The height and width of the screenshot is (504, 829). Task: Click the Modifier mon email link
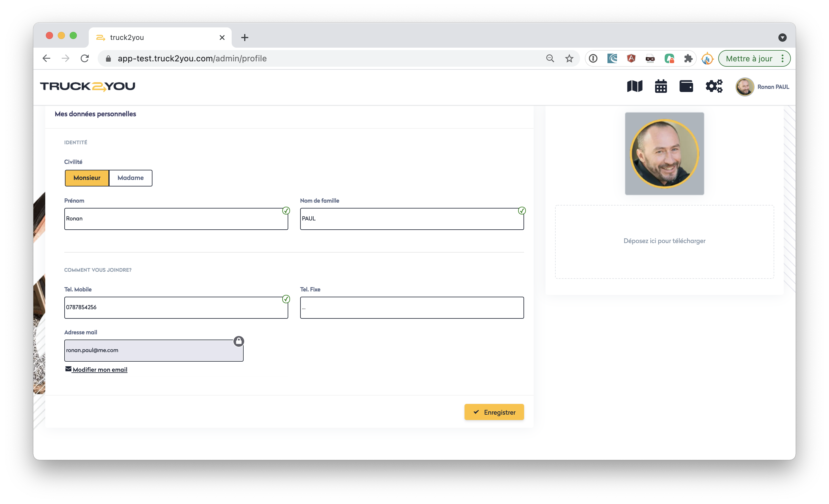100,369
